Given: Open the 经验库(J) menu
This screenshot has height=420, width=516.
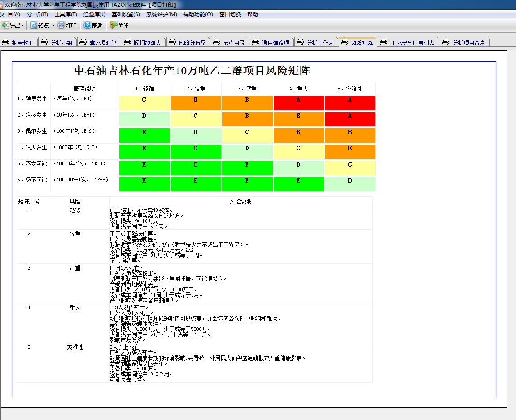Looking at the screenshot, I should pyautogui.click(x=94, y=14).
